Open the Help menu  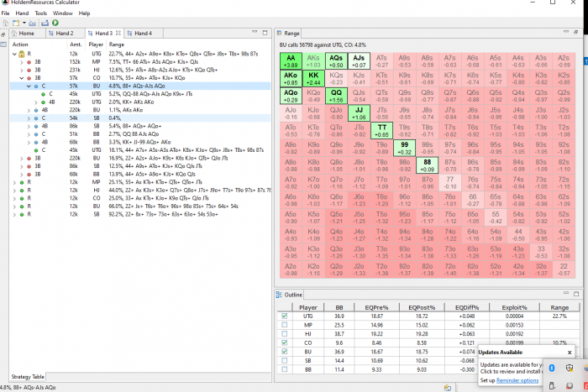[84, 13]
